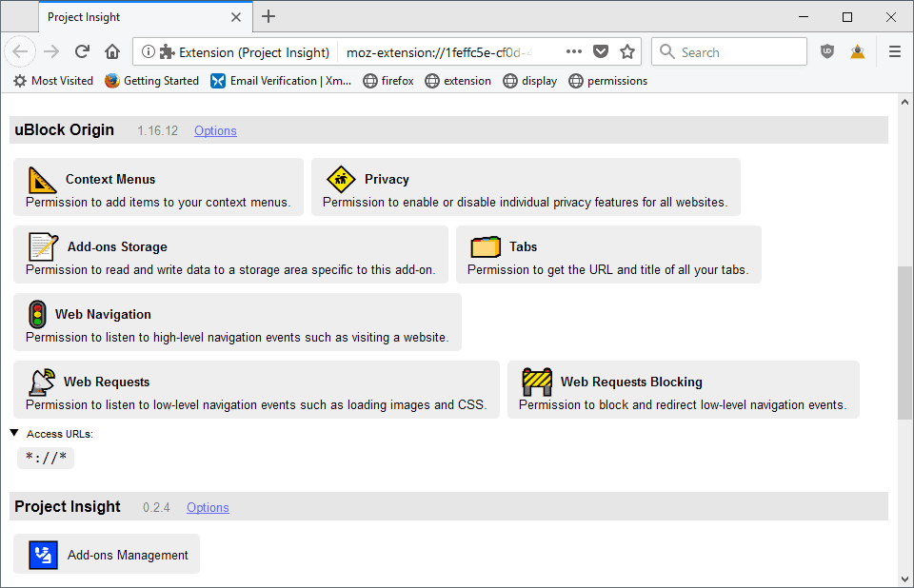Click the Web Navigation permission description text
This screenshot has width=914, height=588.
click(237, 338)
